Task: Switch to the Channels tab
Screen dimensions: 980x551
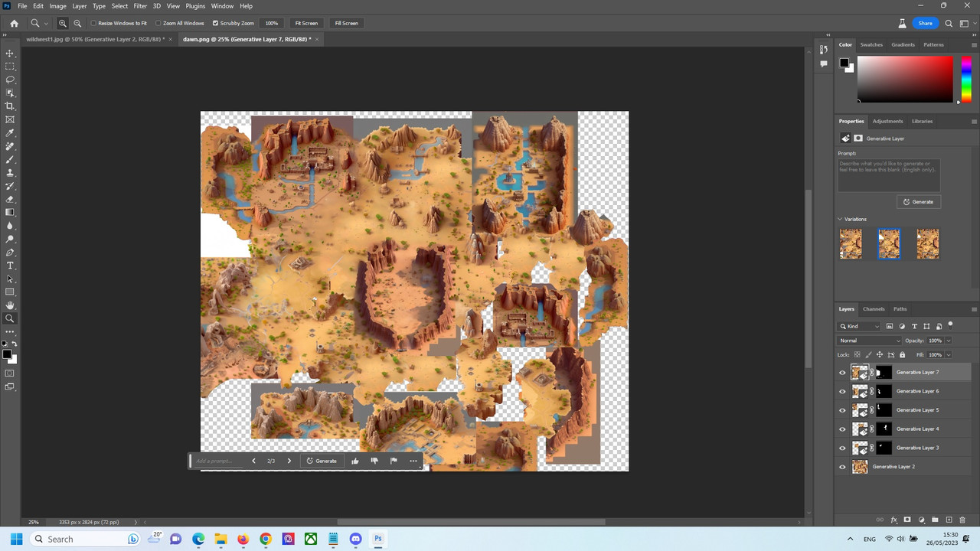Action: pos(874,308)
